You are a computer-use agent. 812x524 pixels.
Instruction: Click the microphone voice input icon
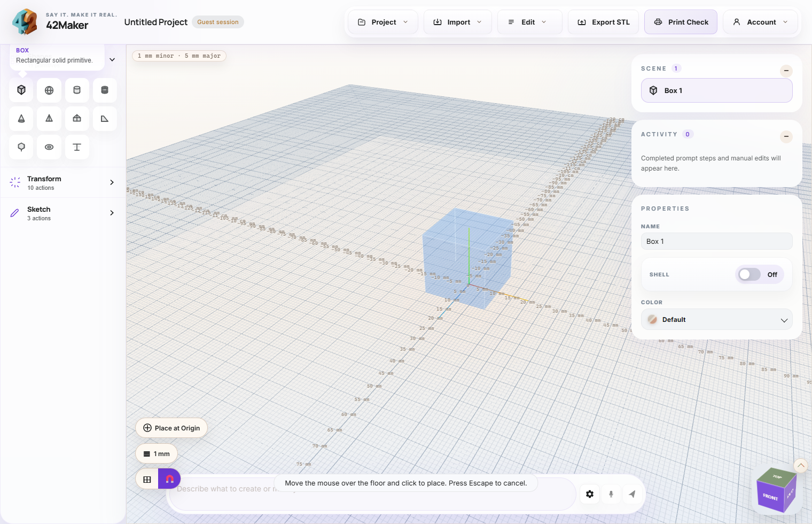(x=611, y=494)
